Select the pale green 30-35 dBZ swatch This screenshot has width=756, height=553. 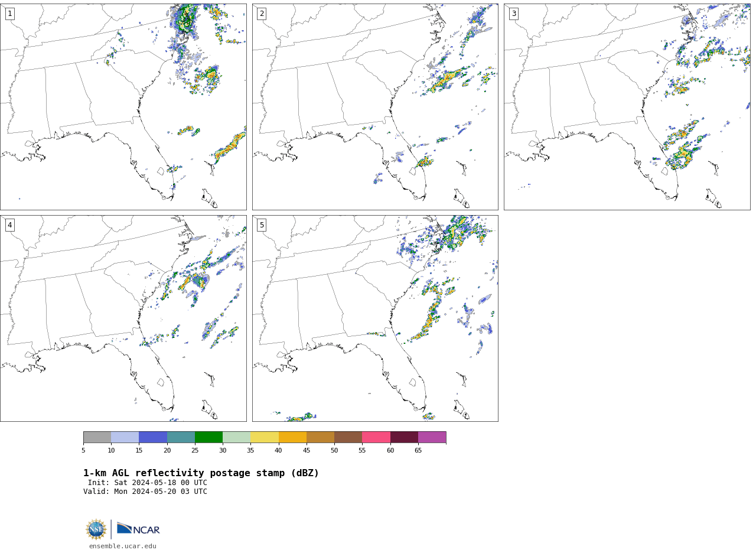point(237,437)
